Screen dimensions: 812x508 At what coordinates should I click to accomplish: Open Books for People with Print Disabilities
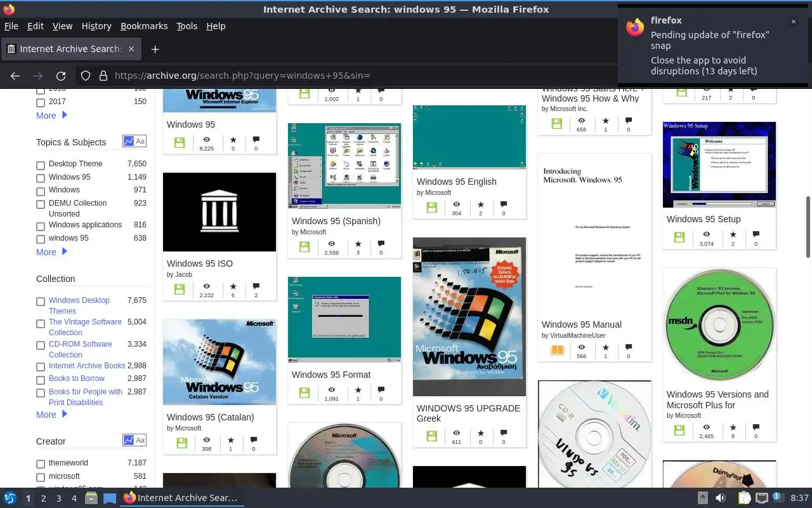[86, 397]
